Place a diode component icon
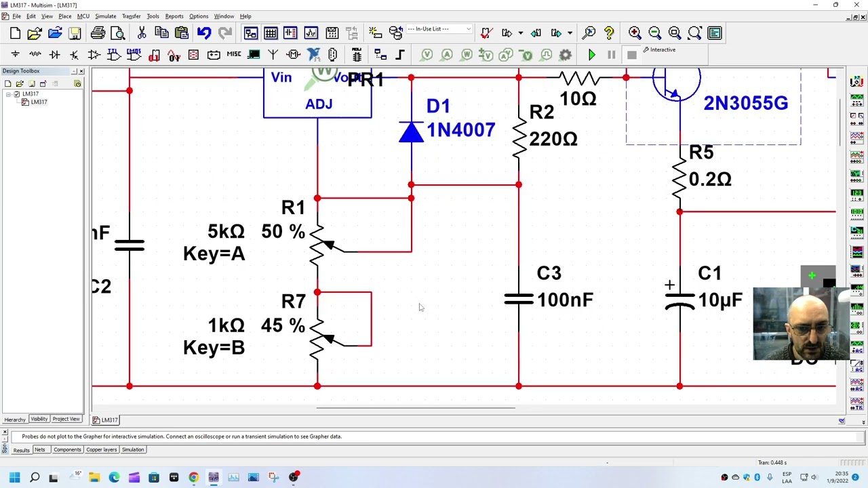 (55, 55)
